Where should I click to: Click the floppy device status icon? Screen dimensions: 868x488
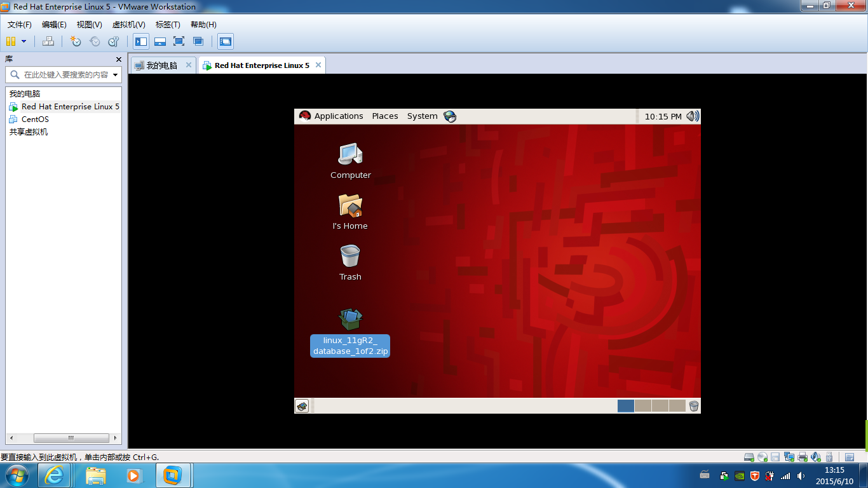click(x=775, y=457)
